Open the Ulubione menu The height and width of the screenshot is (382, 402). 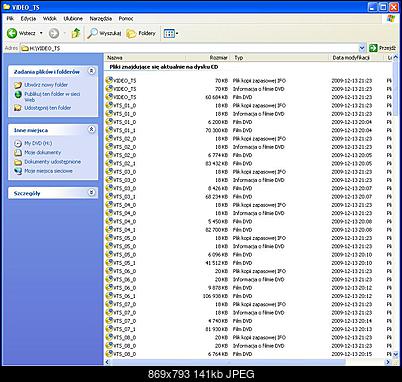(73, 19)
